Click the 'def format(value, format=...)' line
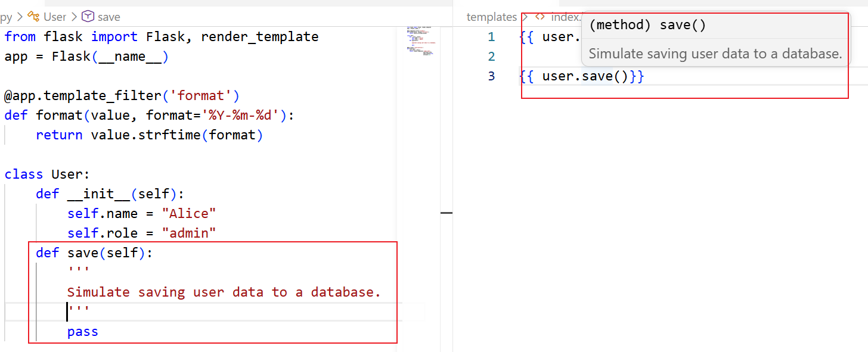The image size is (868, 352). click(150, 116)
